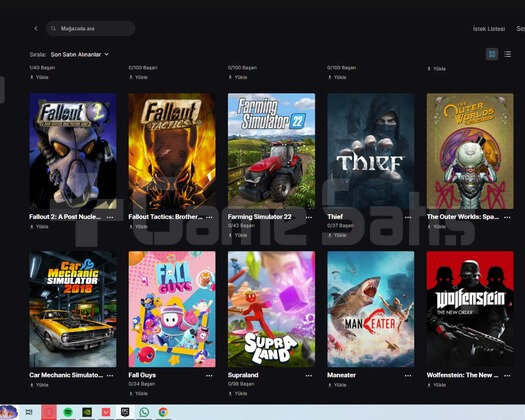This screenshot has width=525, height=420.
Task: Click Yükle under Thief
Action: pos(337,235)
